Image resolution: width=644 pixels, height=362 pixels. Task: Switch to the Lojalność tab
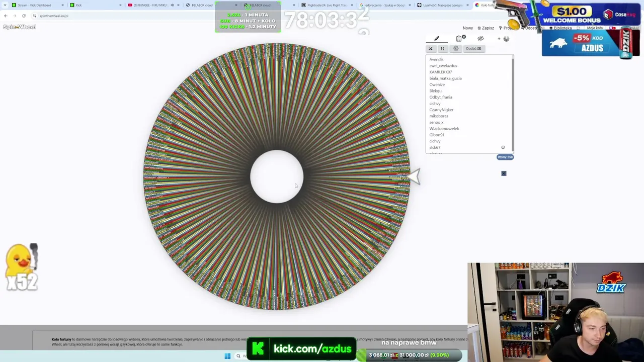[443, 5]
